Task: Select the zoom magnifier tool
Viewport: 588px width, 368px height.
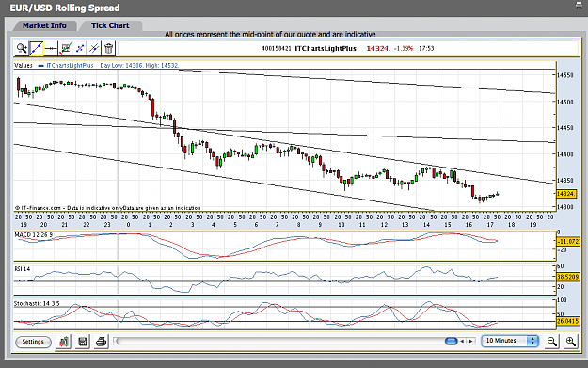Action: (22, 48)
